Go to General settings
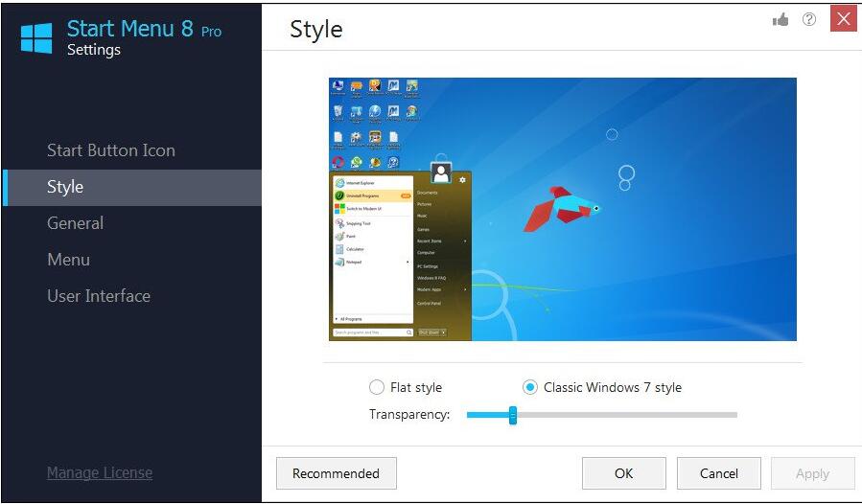Image resolution: width=862 pixels, height=504 pixels. coord(76,223)
